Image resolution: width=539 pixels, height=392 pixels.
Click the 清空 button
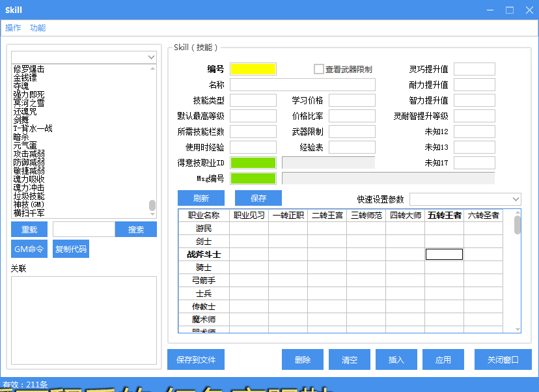[x=350, y=359]
